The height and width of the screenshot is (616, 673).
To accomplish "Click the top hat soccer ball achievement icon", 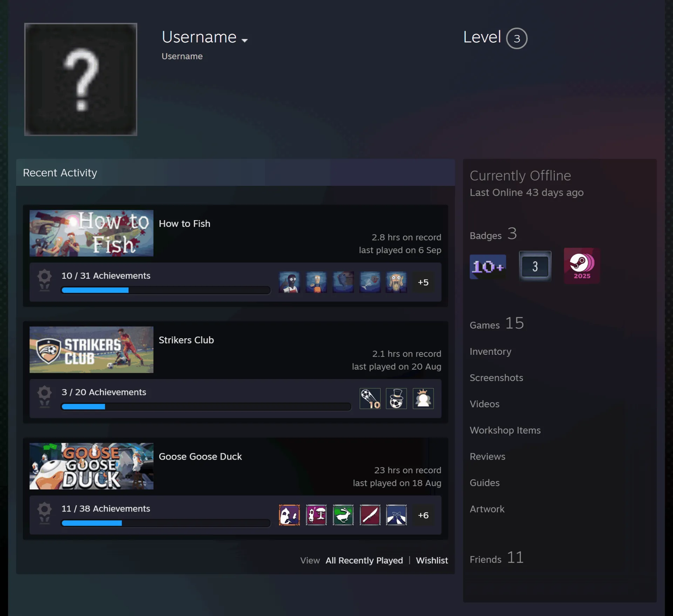I will [x=396, y=399].
